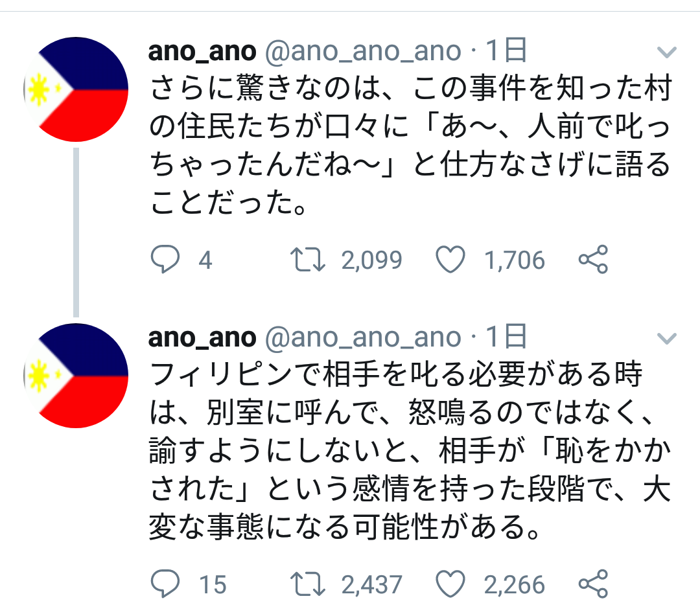Open the ano_ano display name on the first tweet
The width and height of the screenshot is (700, 616).
(x=202, y=51)
